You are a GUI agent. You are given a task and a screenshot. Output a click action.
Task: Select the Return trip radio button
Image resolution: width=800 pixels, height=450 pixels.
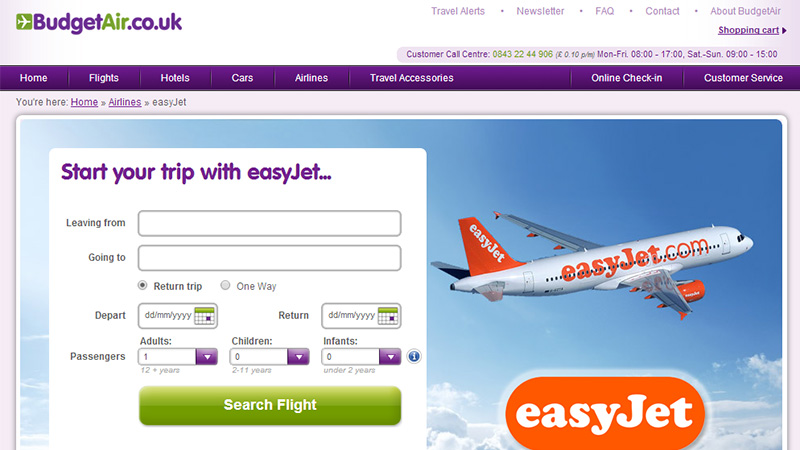[x=142, y=285]
